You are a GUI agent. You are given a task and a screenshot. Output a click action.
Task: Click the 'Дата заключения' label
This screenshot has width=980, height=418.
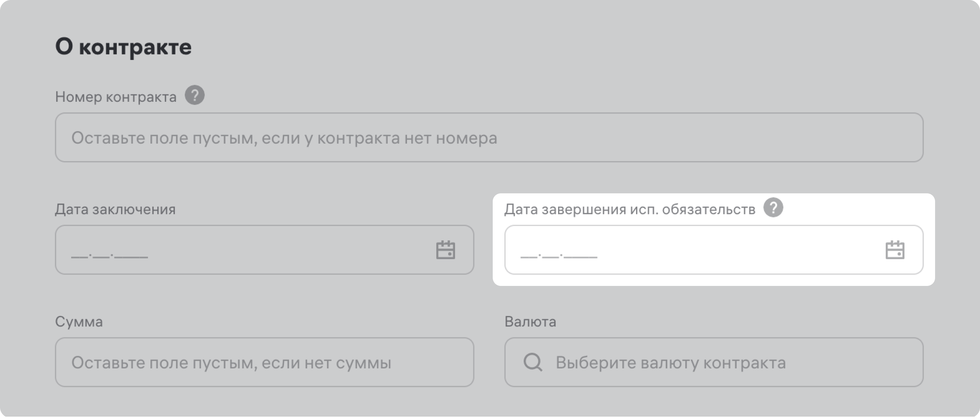click(x=115, y=209)
